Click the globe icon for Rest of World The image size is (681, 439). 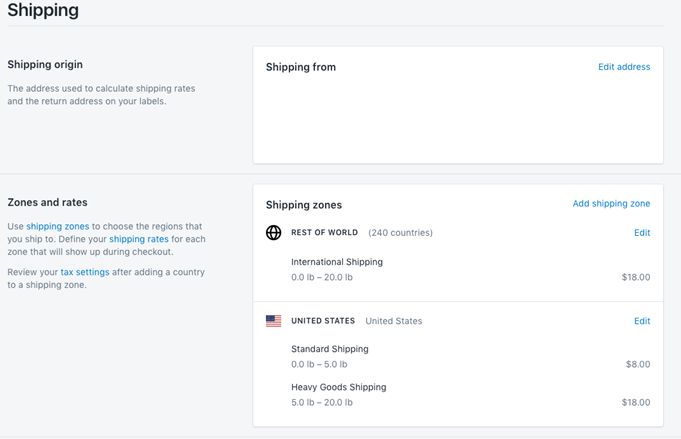point(273,233)
